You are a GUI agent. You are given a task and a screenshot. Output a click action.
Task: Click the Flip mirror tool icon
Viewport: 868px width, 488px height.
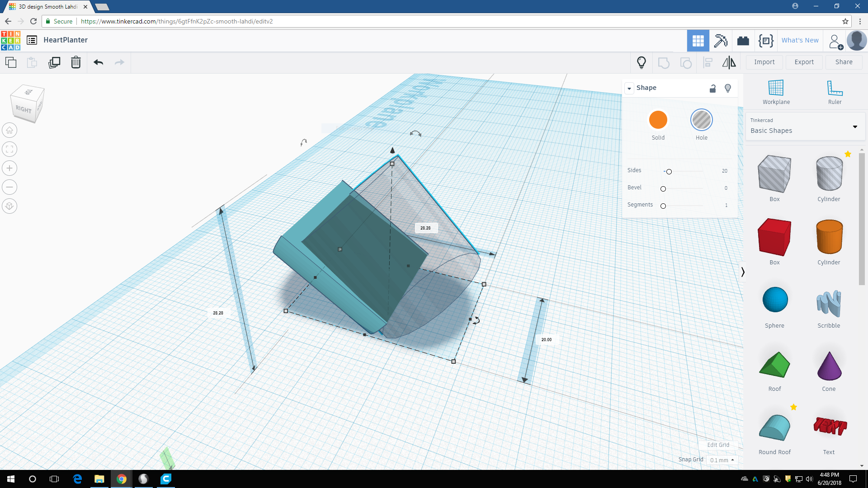point(729,62)
